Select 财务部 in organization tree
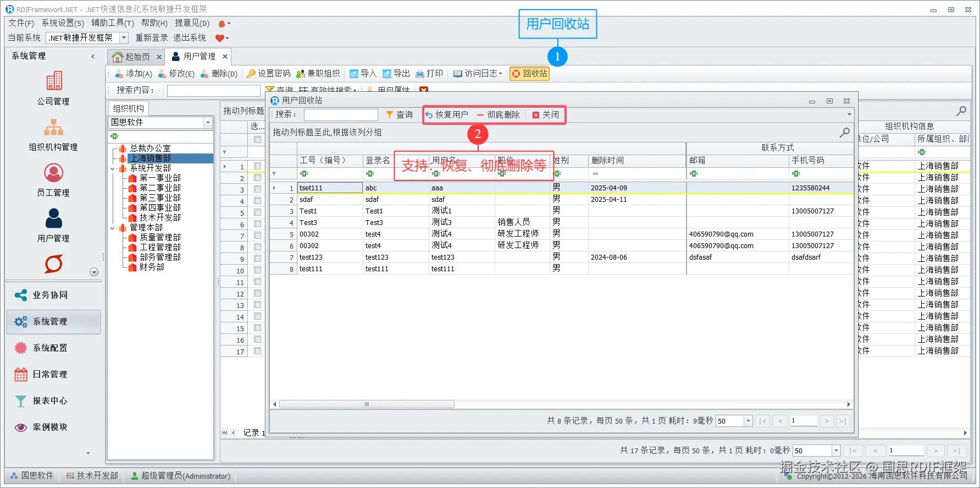This screenshot has width=980, height=488. coord(152,267)
